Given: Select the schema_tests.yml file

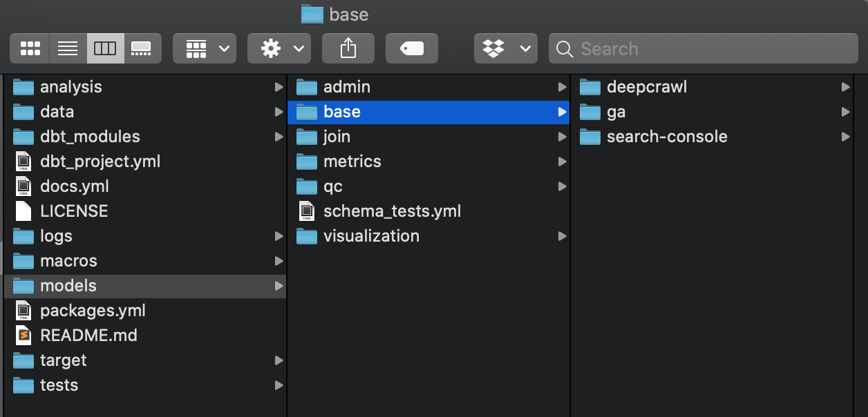Looking at the screenshot, I should pos(391,211).
